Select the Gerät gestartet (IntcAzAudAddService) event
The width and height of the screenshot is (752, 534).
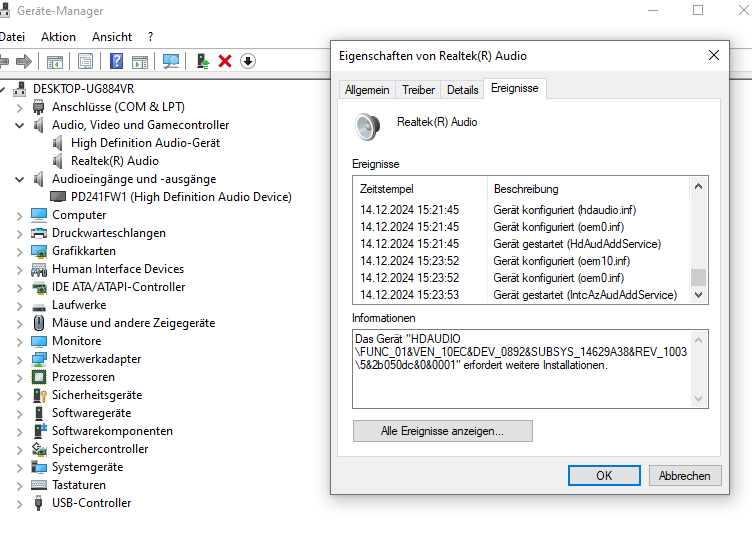(522, 295)
